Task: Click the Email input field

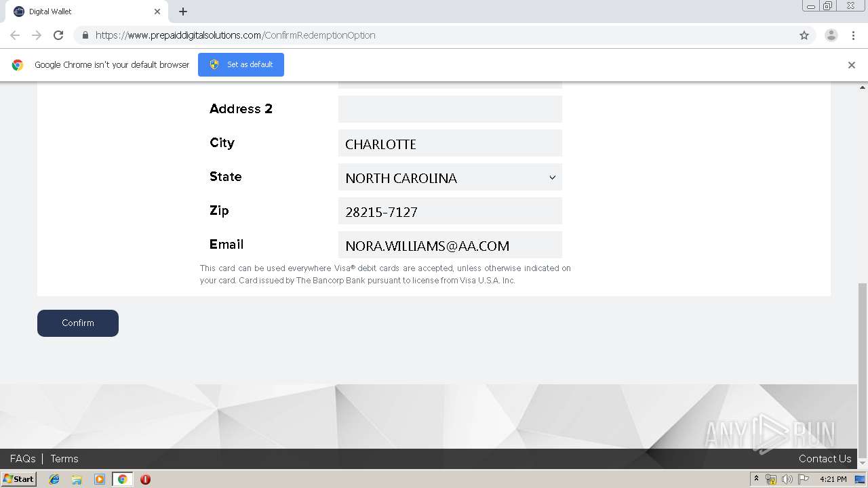Action: click(450, 245)
